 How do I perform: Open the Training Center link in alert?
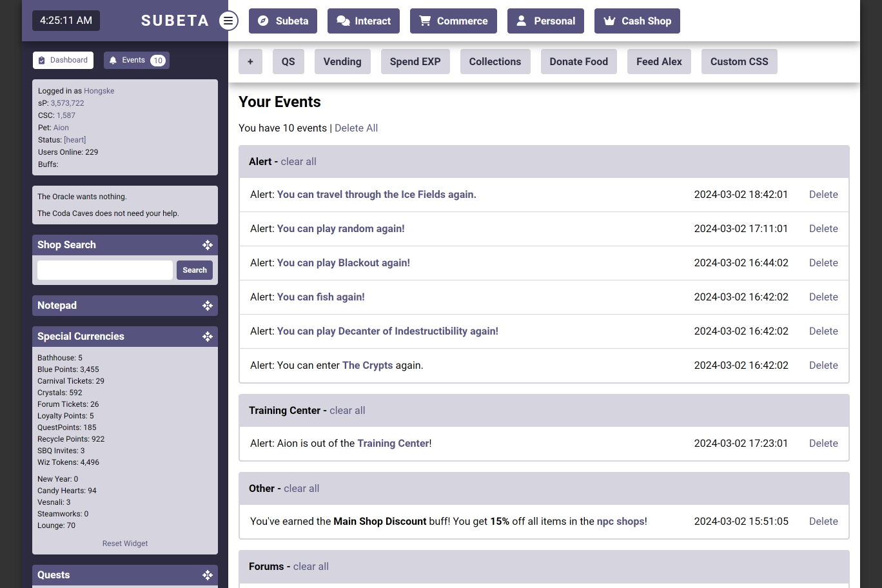click(393, 444)
